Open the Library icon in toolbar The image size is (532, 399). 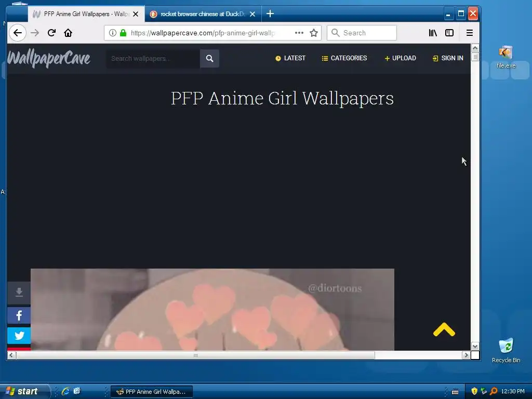tap(433, 33)
